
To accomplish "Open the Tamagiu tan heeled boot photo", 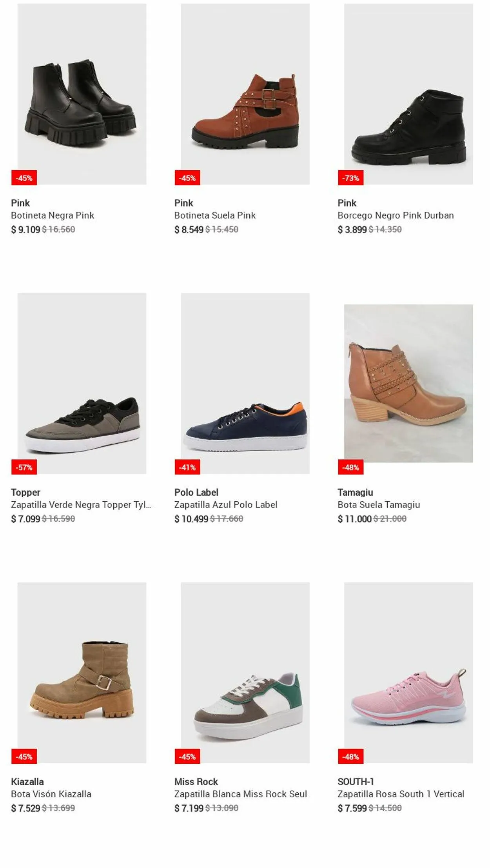I will coord(408,383).
